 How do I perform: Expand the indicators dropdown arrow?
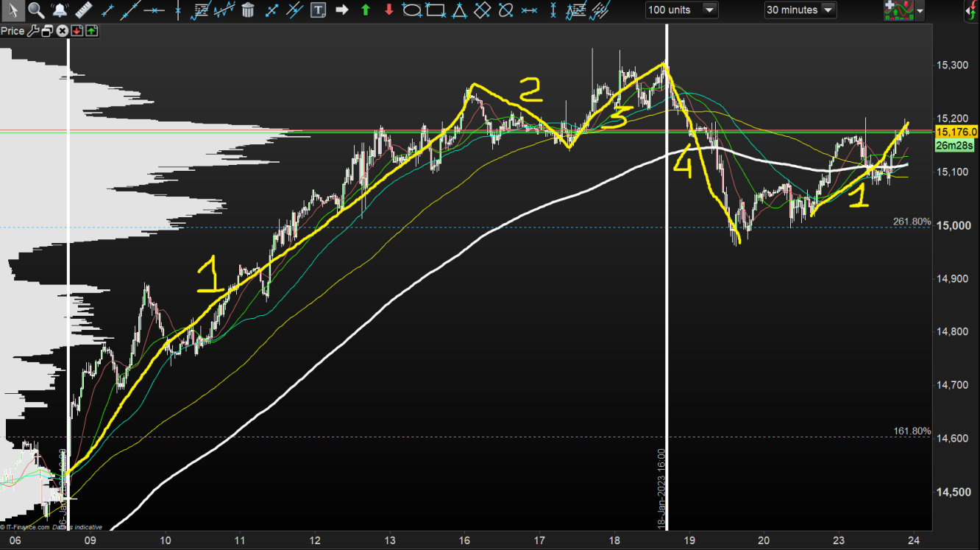(x=920, y=10)
